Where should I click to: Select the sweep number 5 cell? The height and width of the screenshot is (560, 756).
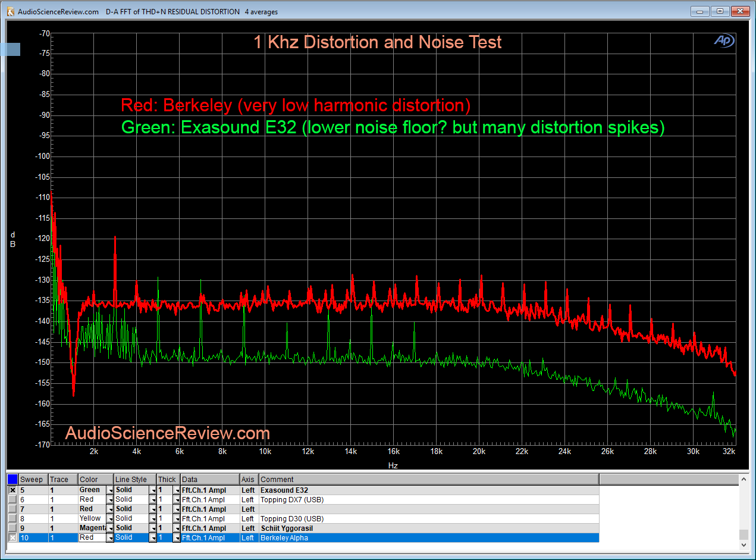[x=33, y=490]
